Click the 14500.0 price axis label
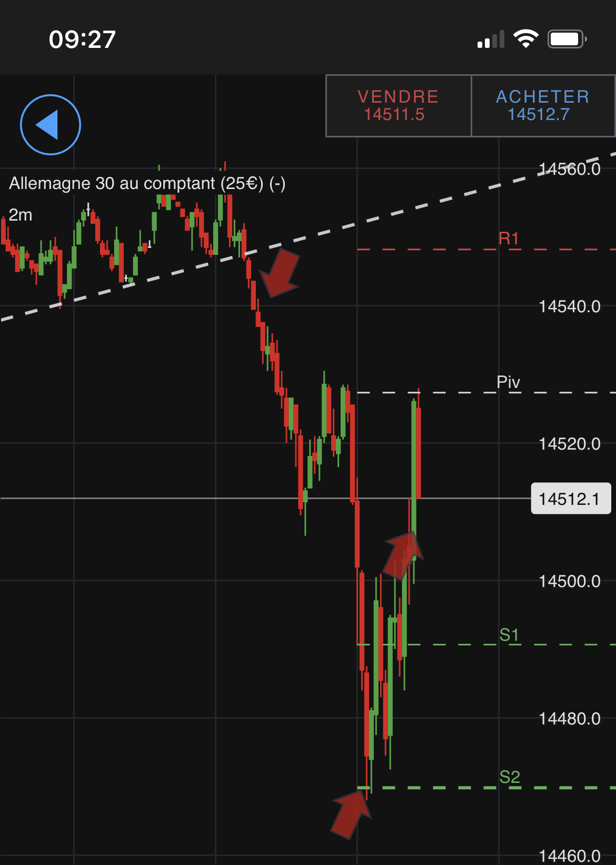This screenshot has width=616, height=865. click(x=569, y=581)
